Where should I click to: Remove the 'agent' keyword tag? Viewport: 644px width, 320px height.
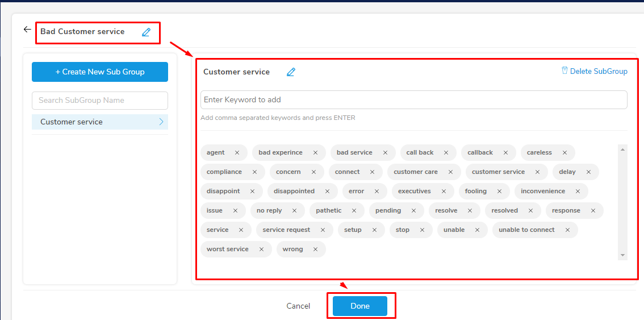(237, 152)
